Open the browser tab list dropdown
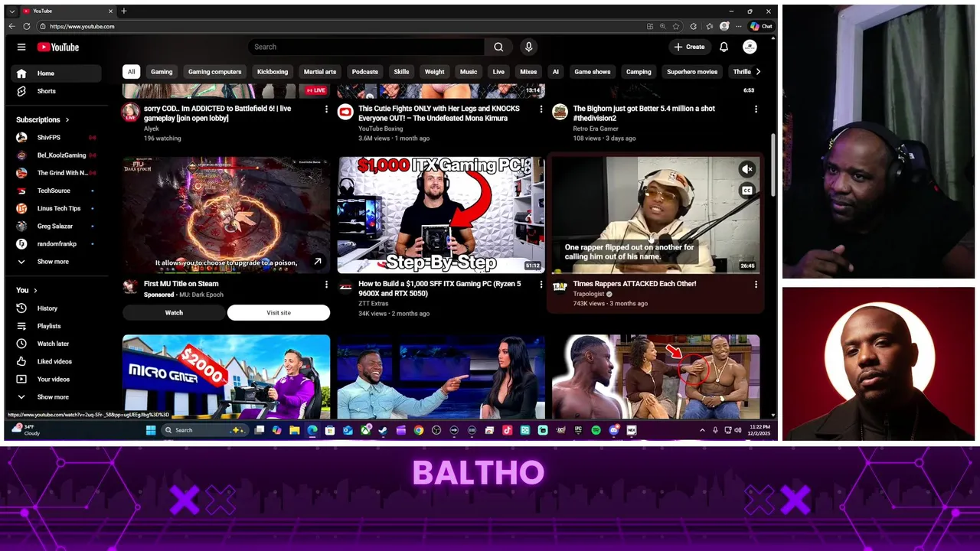The width and height of the screenshot is (980, 551). pos(11,11)
